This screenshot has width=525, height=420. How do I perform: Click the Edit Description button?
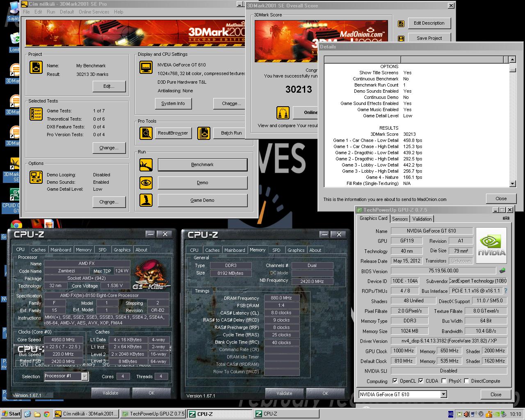[429, 23]
